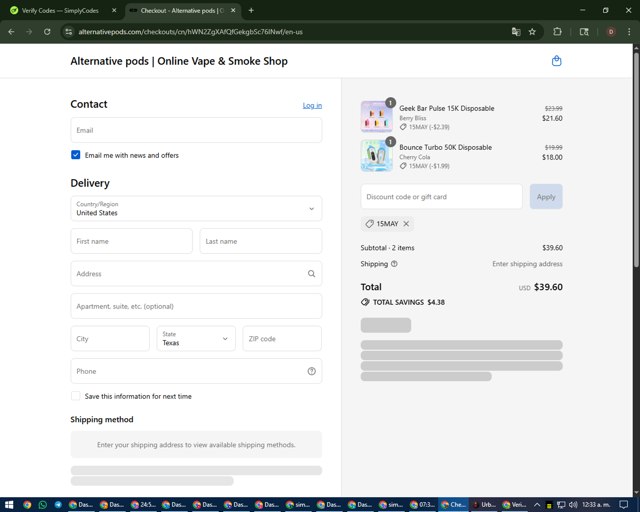Click the total price $39.60
Viewport: 640px width, 512px height.
(x=548, y=287)
